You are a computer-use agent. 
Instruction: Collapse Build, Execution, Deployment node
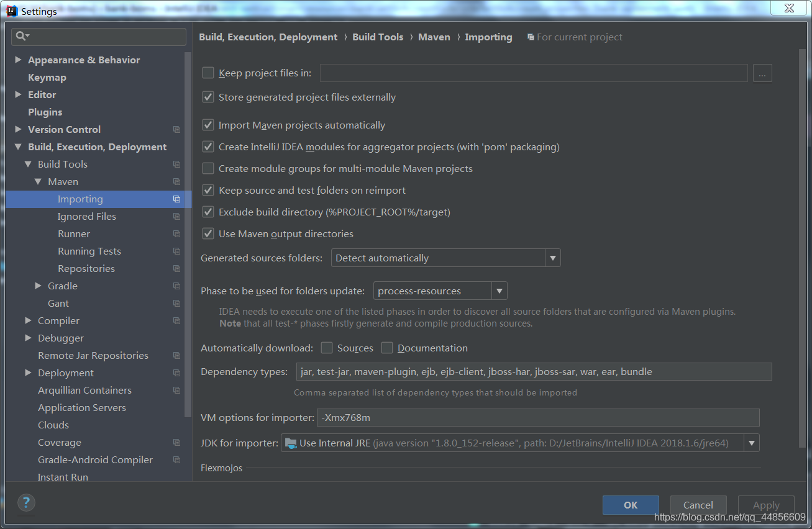tap(18, 147)
